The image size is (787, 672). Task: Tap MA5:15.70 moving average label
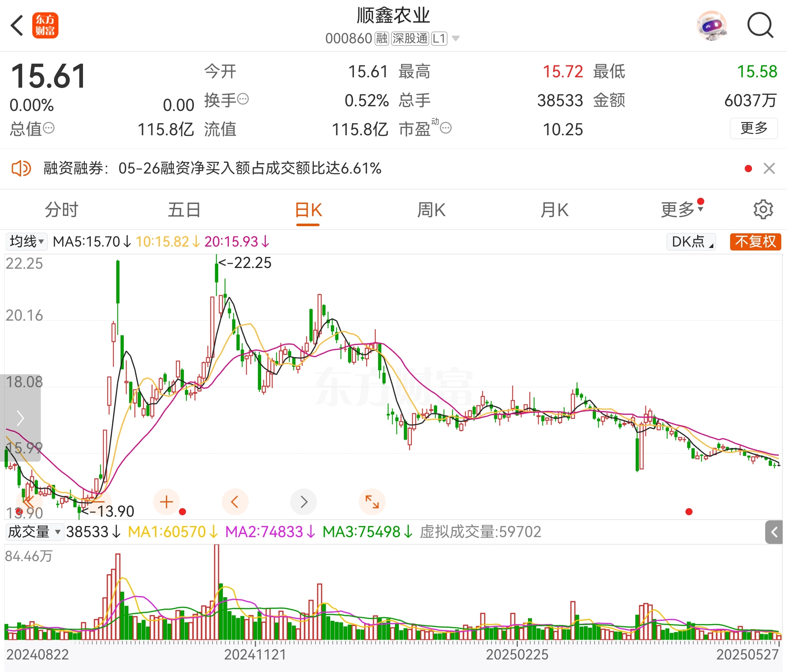click(92, 242)
